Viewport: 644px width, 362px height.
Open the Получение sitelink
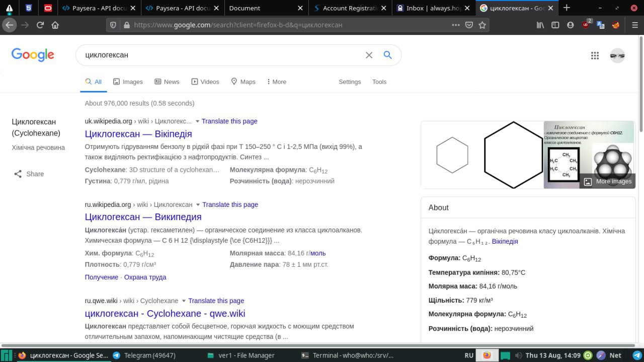(102, 277)
